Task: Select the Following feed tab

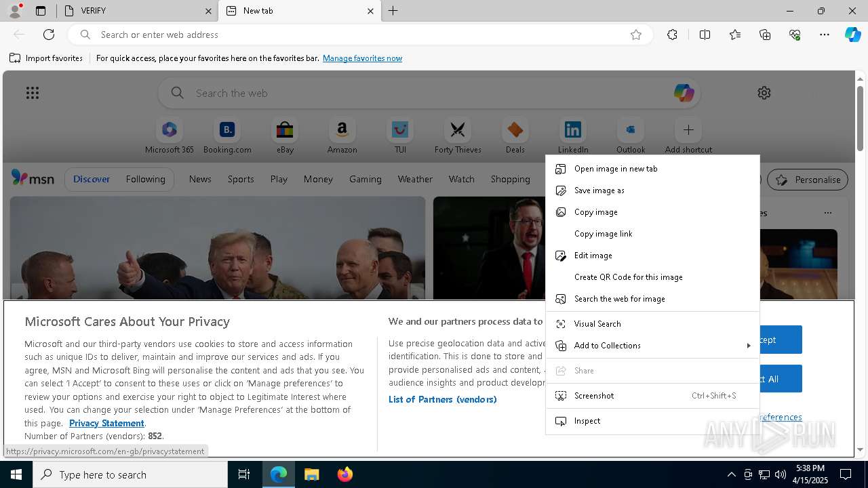Action: pyautogui.click(x=146, y=180)
